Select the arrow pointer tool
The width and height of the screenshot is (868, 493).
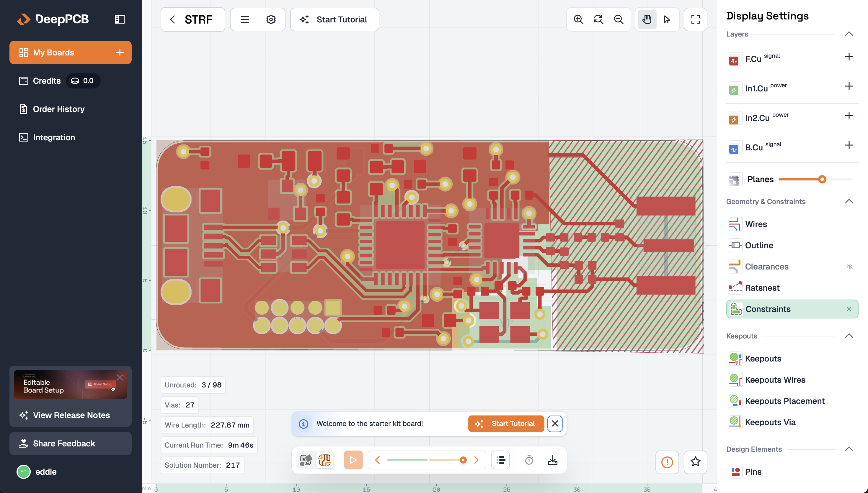[x=667, y=19]
